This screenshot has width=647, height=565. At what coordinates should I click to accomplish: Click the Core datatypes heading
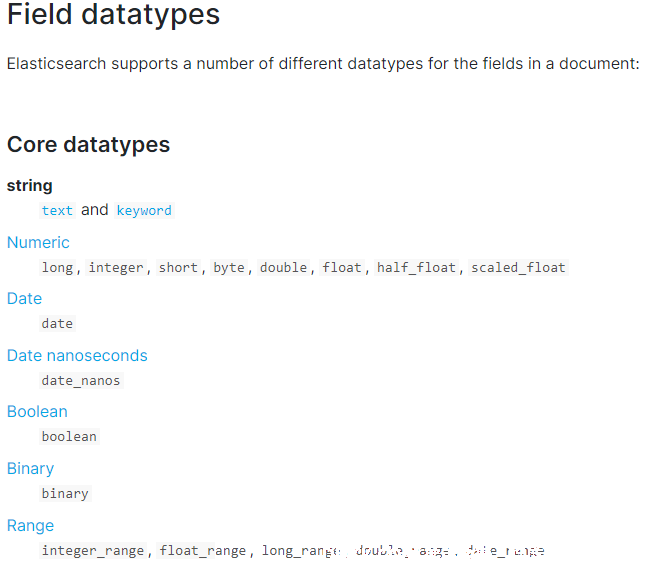(x=88, y=144)
